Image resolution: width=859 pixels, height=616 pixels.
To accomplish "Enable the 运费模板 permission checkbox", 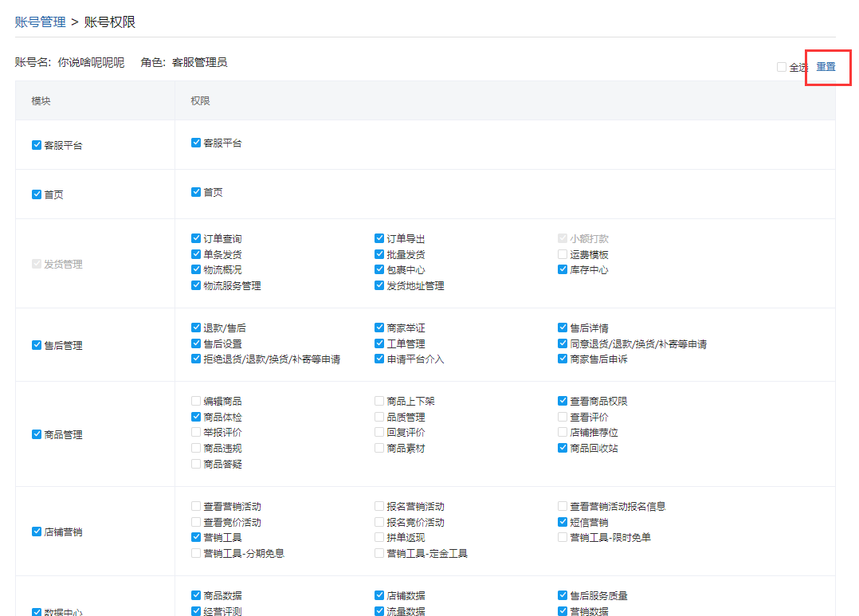I will click(563, 255).
